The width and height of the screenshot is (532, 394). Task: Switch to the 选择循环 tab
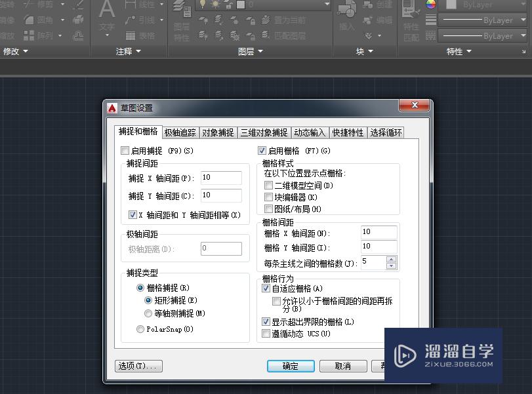(386, 132)
